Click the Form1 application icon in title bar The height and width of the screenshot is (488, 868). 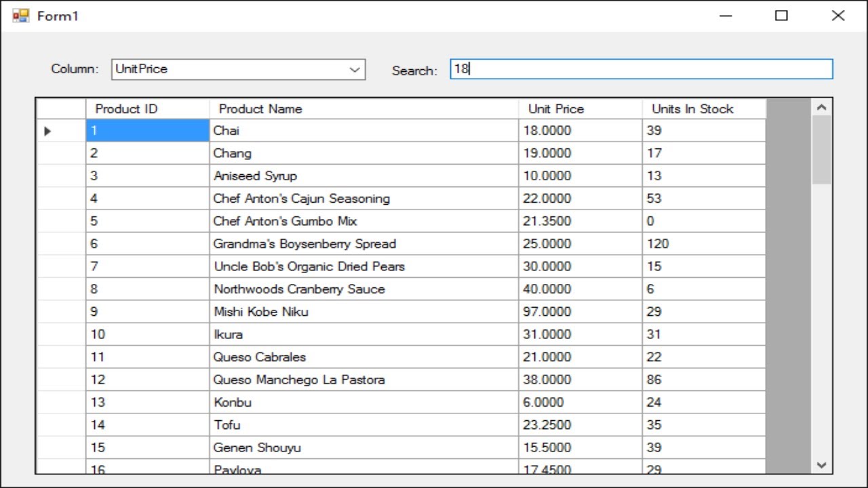(x=21, y=16)
